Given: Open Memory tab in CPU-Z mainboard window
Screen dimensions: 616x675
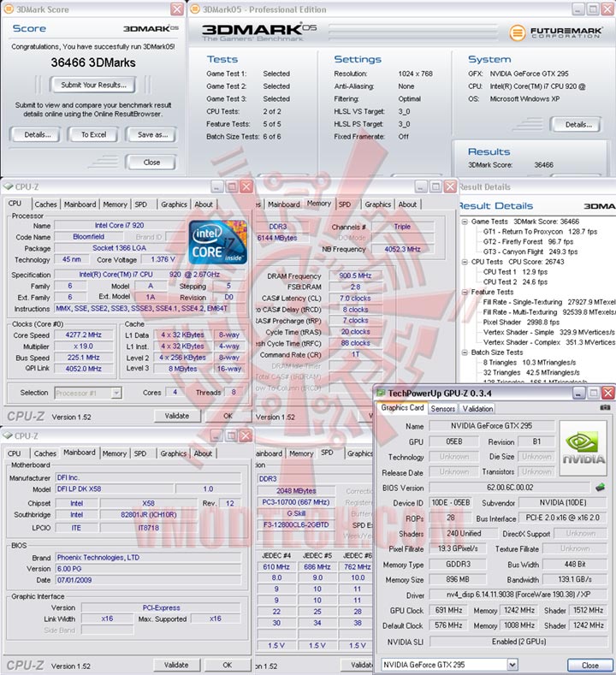Looking at the screenshot, I should [115, 453].
